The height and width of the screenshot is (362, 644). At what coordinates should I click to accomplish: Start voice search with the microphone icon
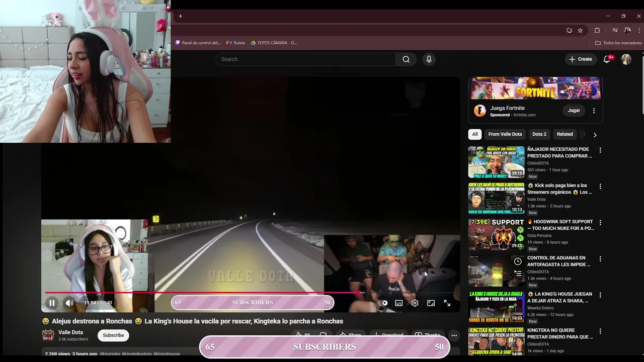pyautogui.click(x=429, y=59)
